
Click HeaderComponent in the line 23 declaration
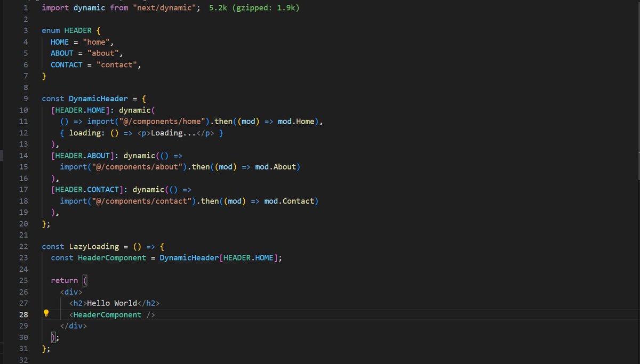112,257
